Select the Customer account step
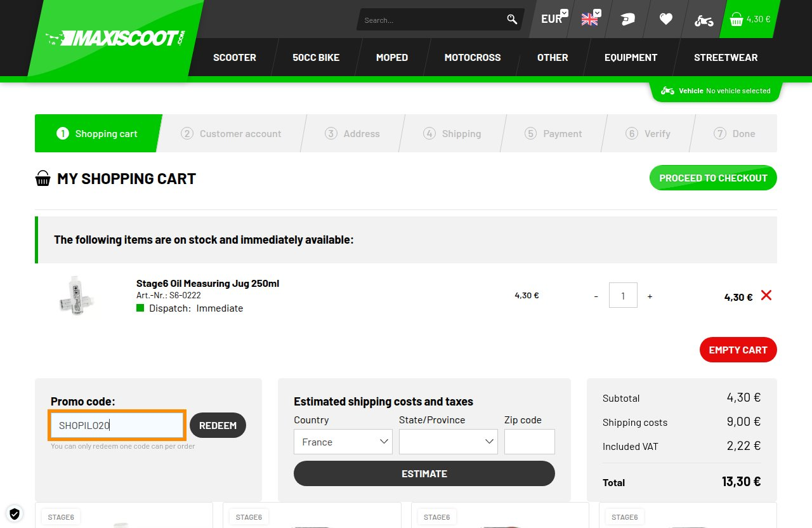812x528 pixels. [x=231, y=133]
